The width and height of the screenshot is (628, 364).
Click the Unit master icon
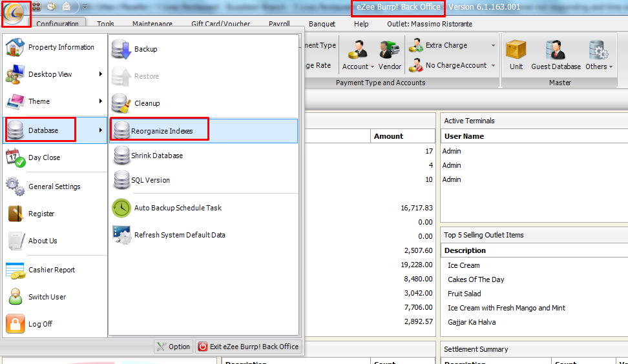516,56
